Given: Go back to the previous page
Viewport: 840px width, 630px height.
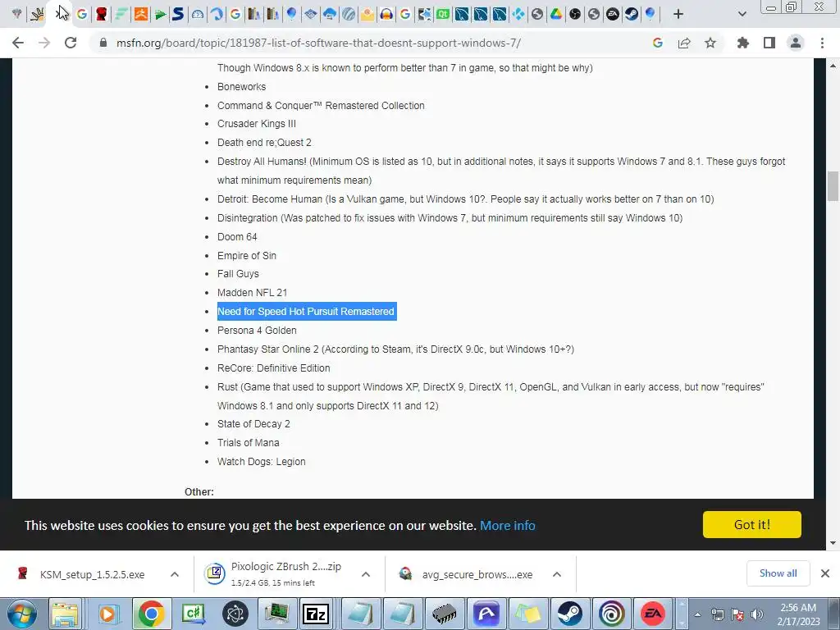Looking at the screenshot, I should 18,43.
